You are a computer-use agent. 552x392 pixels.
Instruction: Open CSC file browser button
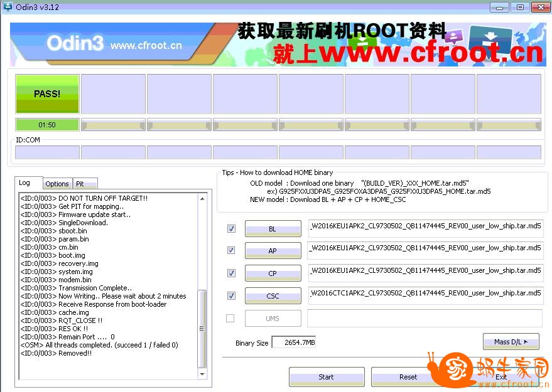[x=273, y=295]
